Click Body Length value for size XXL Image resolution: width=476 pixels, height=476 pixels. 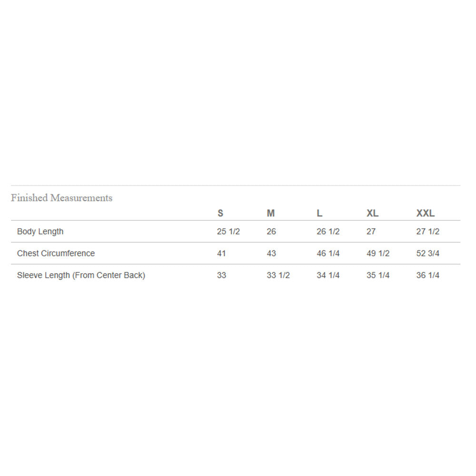pos(428,232)
